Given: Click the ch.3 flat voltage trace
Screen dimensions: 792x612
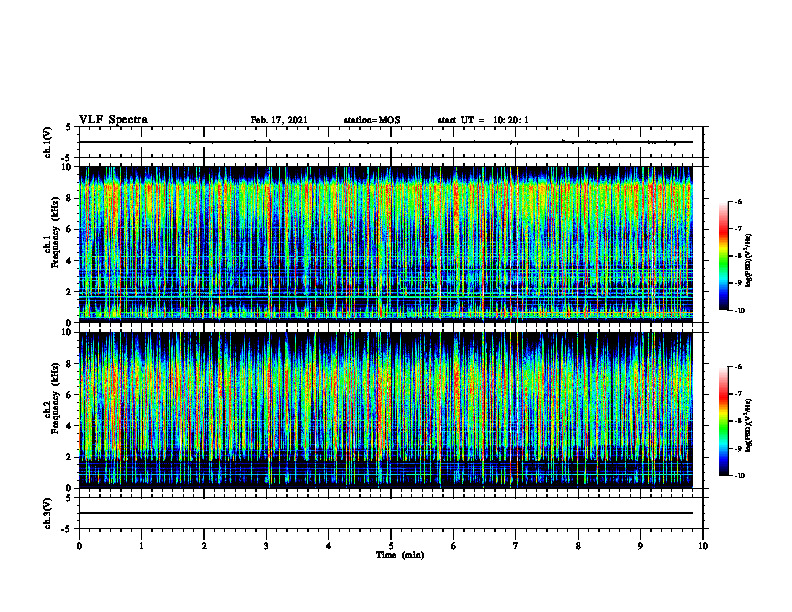Looking at the screenshot, I should tap(386, 513).
